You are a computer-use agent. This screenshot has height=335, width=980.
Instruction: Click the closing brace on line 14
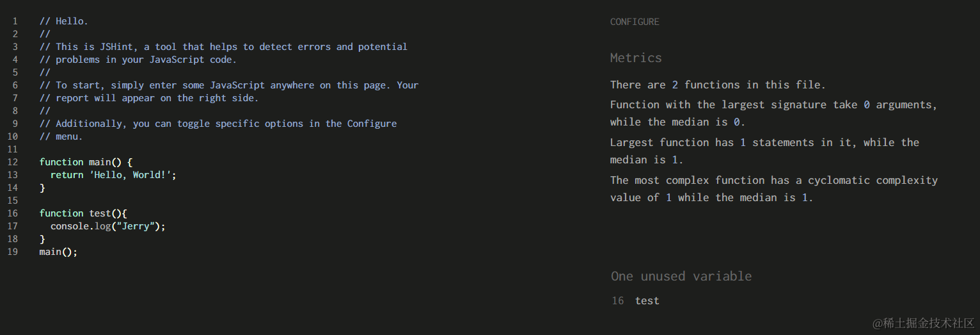click(x=42, y=188)
